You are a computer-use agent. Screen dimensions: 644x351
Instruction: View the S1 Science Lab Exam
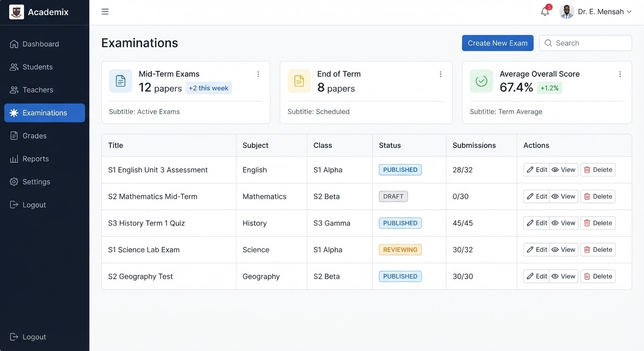pos(563,250)
